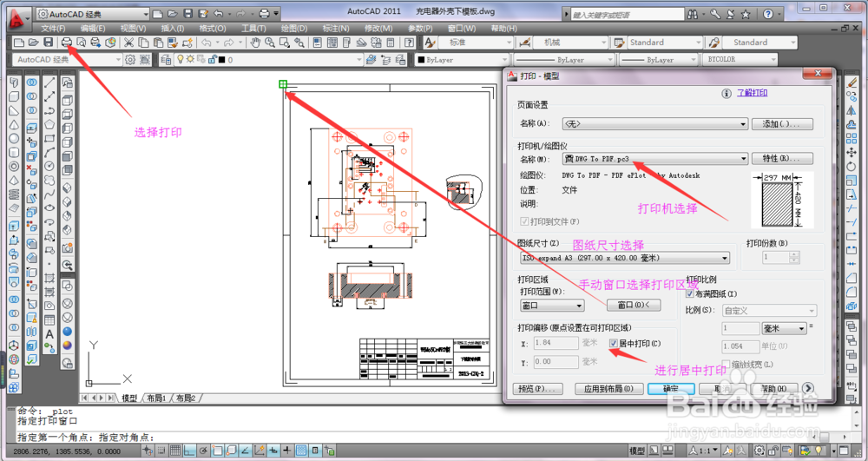
Task: Click the Zoom Previous icon
Action: [x=299, y=42]
